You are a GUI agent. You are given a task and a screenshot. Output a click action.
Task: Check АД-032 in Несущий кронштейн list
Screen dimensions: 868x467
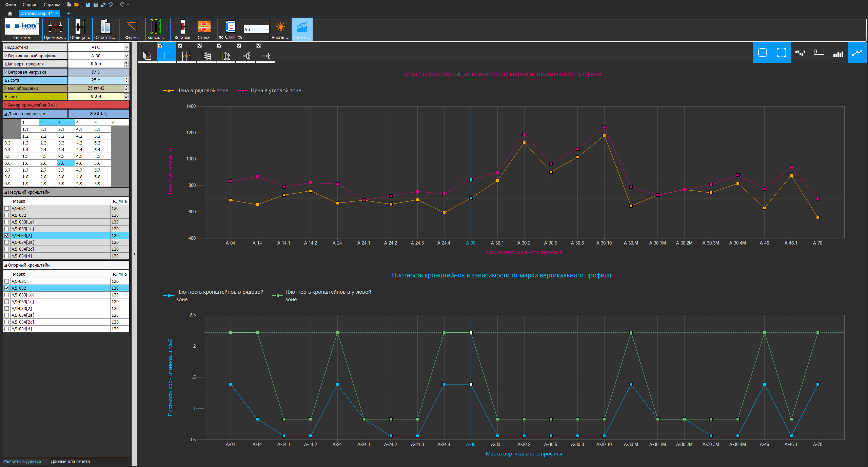(x=7, y=215)
